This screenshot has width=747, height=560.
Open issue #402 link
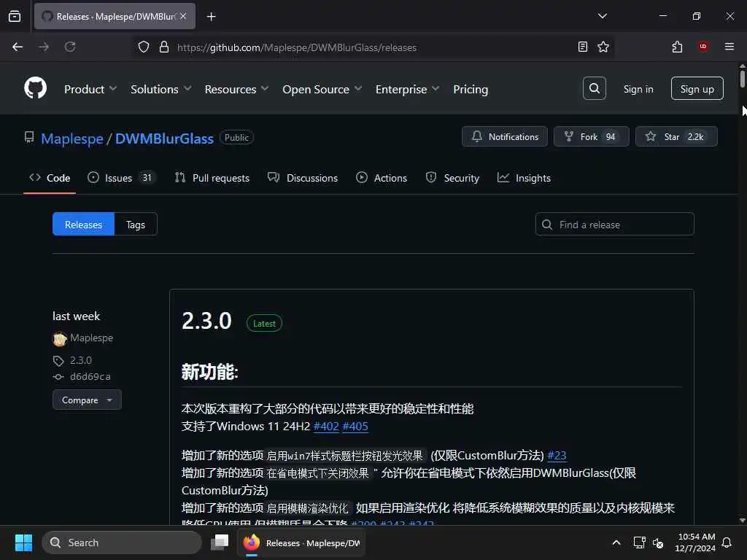pos(326,426)
